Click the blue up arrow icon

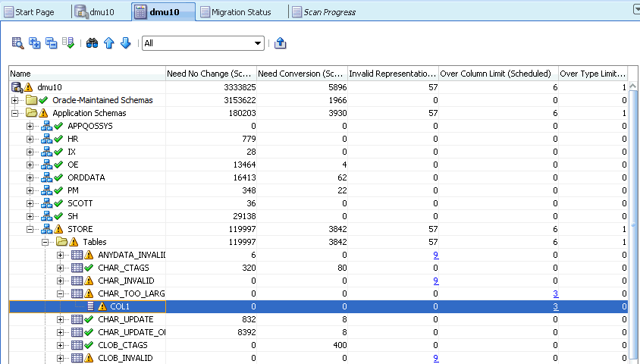[x=108, y=43]
